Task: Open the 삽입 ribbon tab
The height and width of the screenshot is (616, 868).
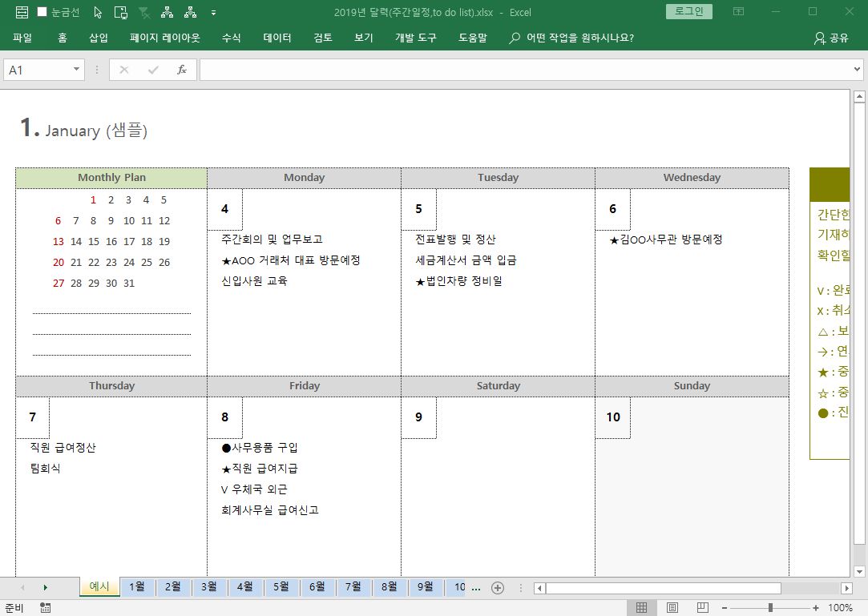Action: tap(99, 38)
